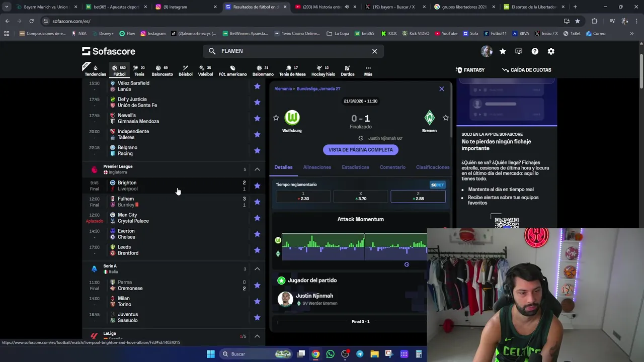Collapse the Serie A section
The height and width of the screenshot is (362, 644).
coord(257,269)
